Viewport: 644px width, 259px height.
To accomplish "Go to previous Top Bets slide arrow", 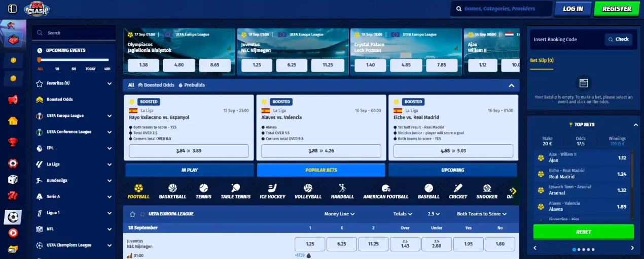I will [x=535, y=248].
